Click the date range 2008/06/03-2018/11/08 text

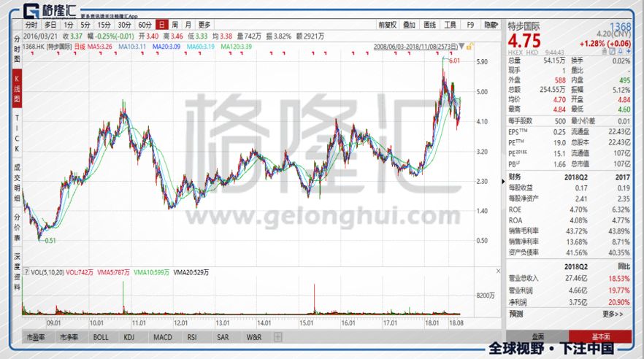coord(415,47)
